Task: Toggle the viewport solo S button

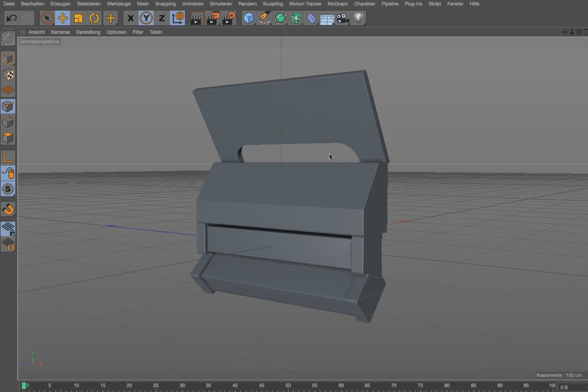Action: 8,189
